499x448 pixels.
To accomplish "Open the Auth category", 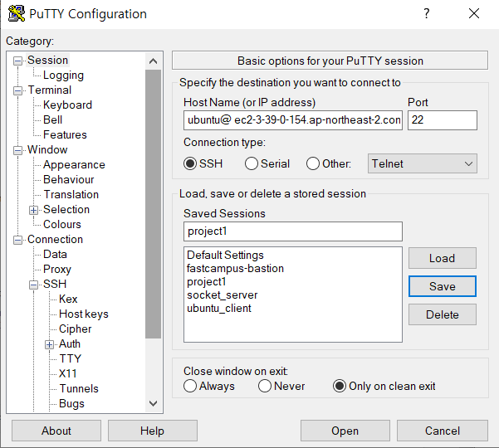I will pyautogui.click(x=70, y=343).
